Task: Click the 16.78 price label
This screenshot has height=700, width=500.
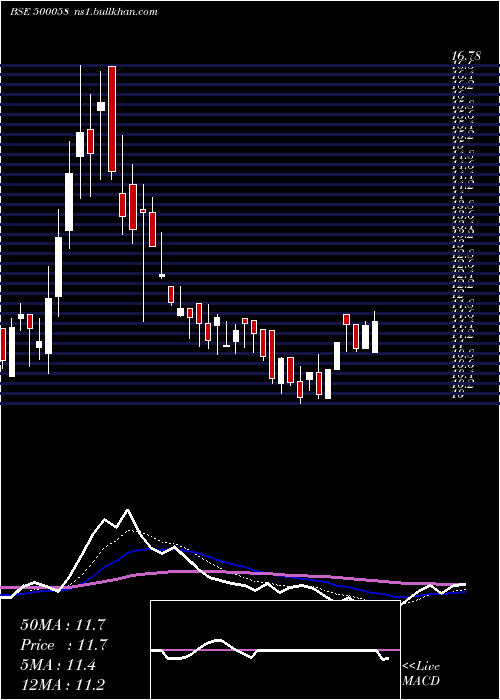Action: (x=466, y=56)
